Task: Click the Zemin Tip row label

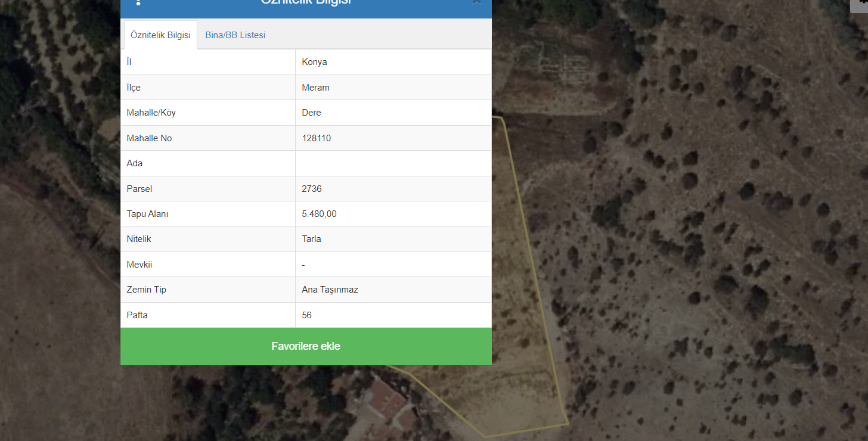Action: [147, 290]
